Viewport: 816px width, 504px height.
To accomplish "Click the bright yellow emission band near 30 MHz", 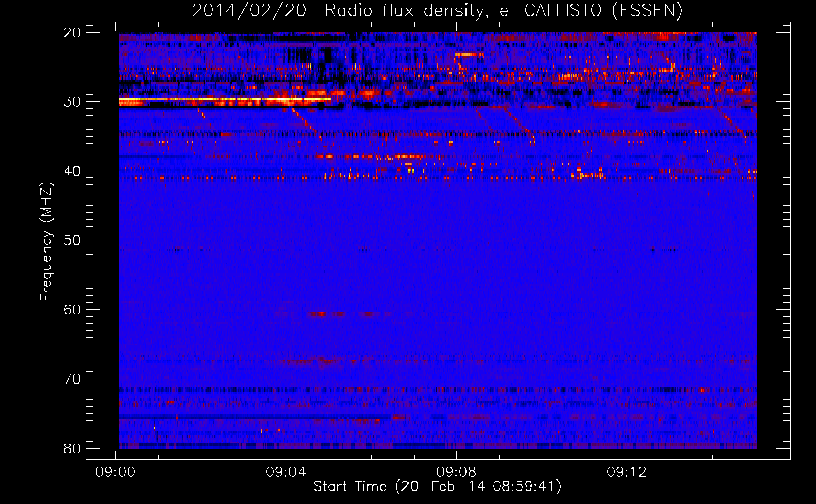I will tap(224, 99).
